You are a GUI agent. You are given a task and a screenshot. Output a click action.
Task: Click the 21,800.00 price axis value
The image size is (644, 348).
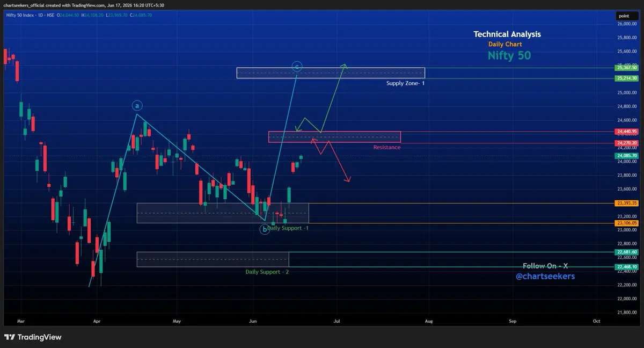pyautogui.click(x=627, y=313)
